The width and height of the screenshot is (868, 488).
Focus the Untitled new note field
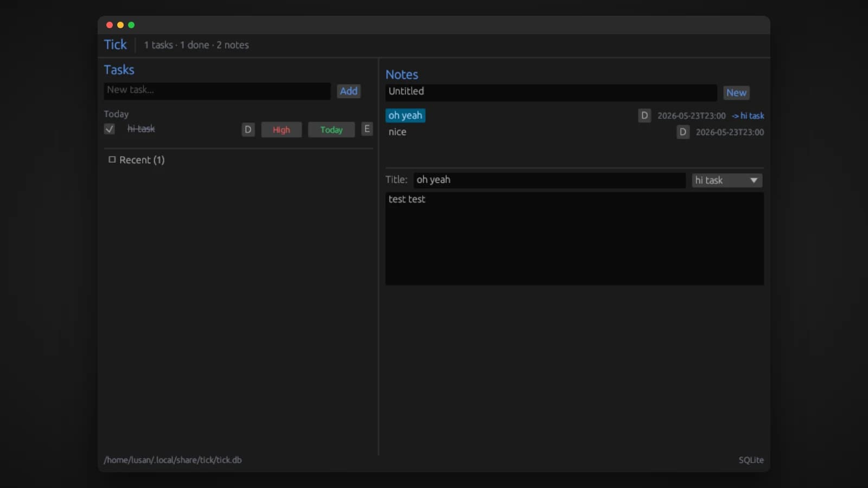551,92
